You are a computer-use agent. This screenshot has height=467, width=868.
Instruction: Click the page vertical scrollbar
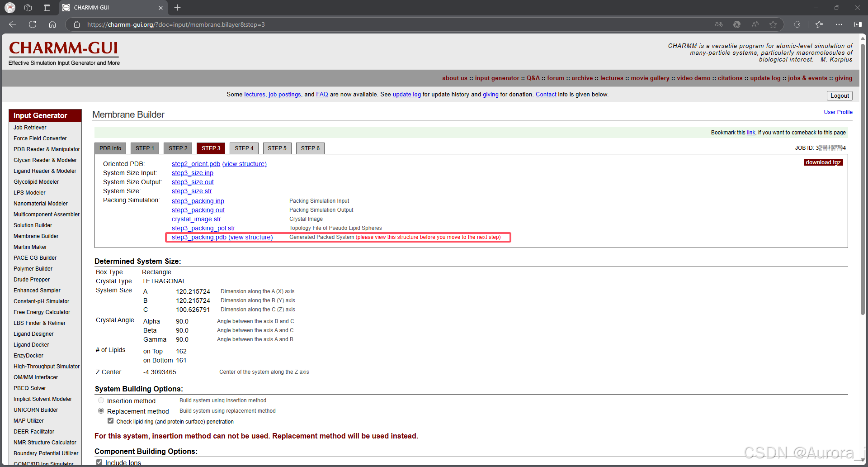(x=863, y=179)
